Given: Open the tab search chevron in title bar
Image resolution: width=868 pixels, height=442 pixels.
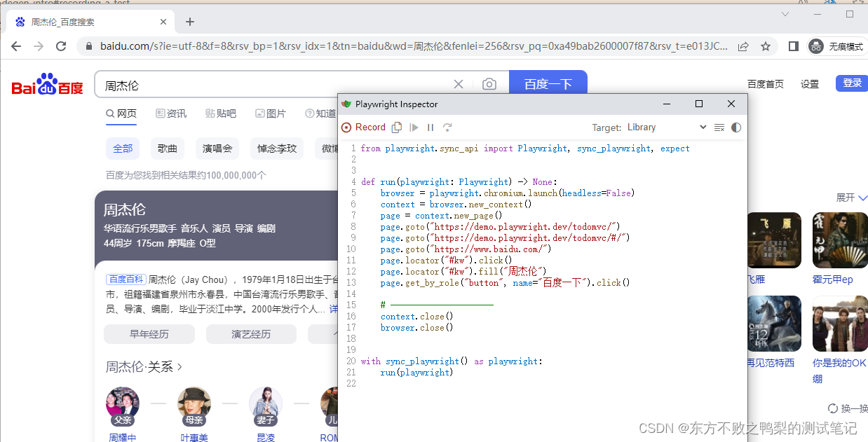Looking at the screenshot, I should tap(785, 13).
